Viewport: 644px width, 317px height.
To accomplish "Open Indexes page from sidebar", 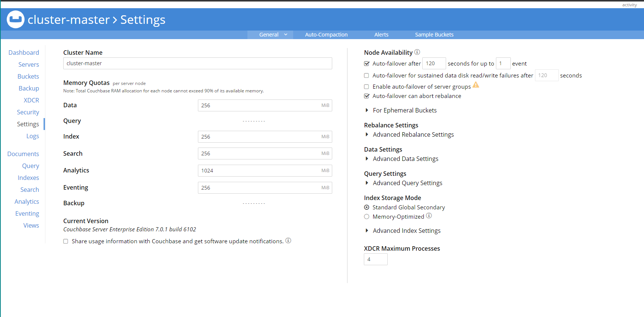I will click(28, 178).
